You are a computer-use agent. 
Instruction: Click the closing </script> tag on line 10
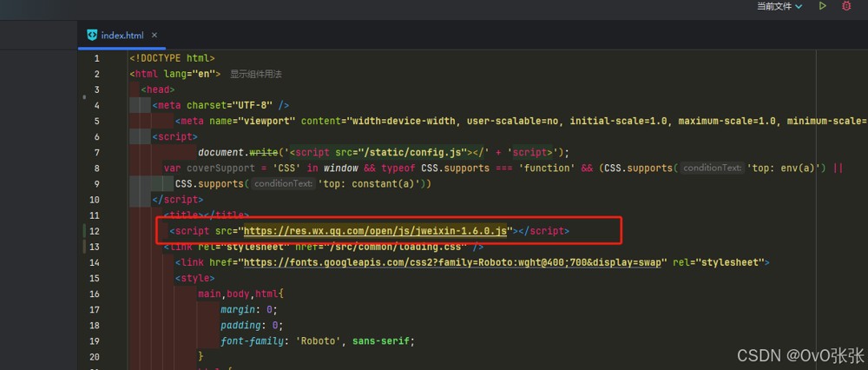178,200
